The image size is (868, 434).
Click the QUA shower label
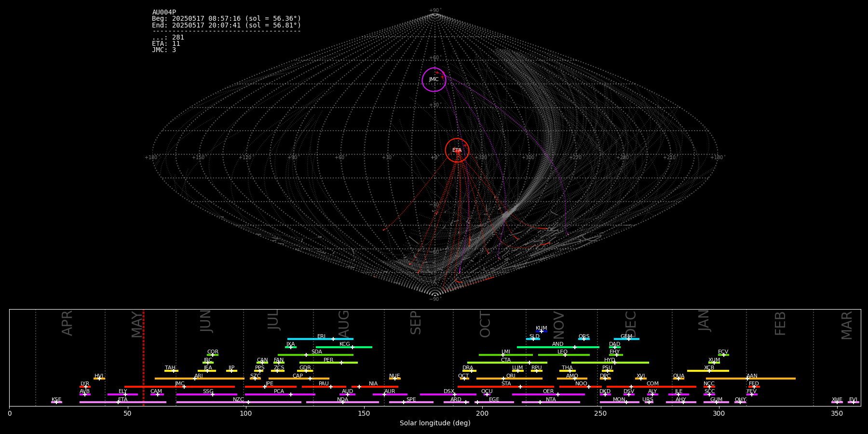coord(678,376)
